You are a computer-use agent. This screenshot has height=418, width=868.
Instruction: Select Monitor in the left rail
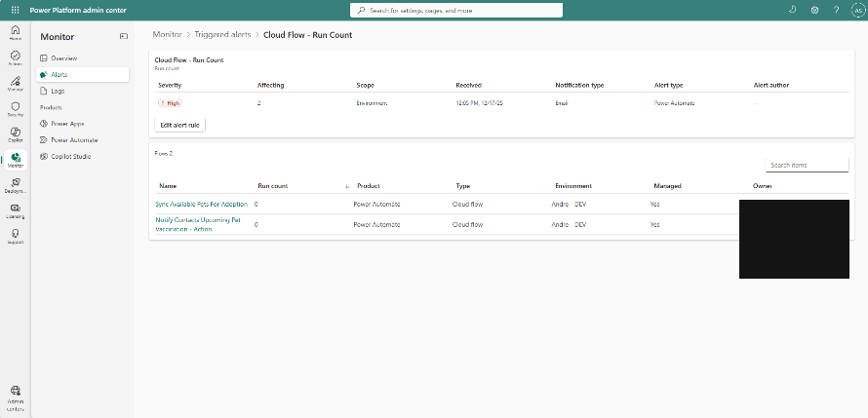point(16,161)
